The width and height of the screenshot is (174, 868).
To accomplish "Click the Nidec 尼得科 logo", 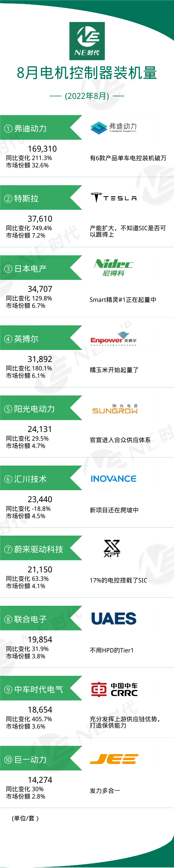I will pos(114,268).
